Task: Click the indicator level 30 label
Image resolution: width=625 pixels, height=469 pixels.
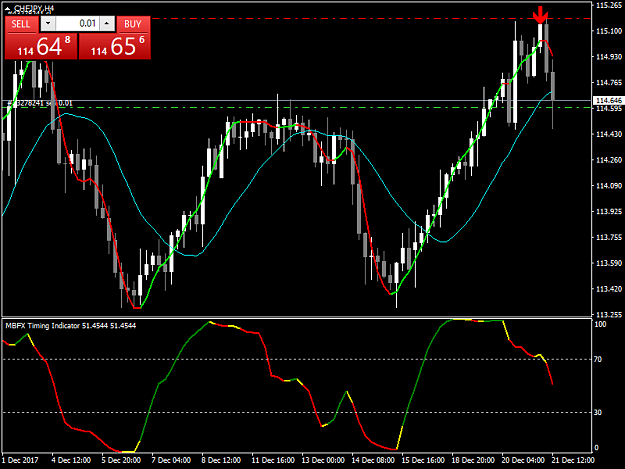Action: pos(598,412)
